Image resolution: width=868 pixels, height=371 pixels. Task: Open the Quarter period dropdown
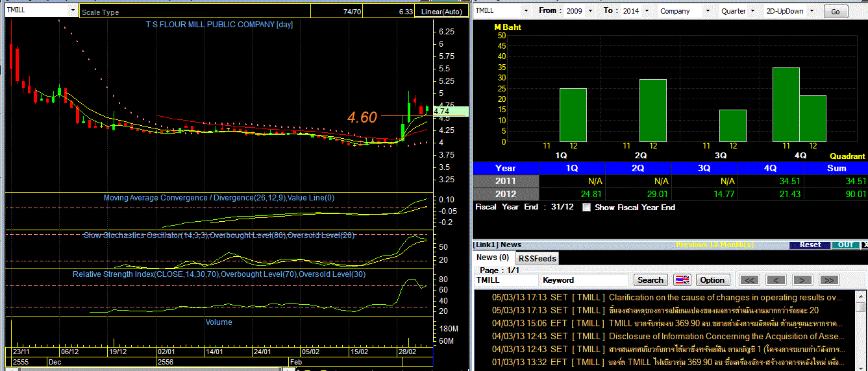tap(752, 11)
